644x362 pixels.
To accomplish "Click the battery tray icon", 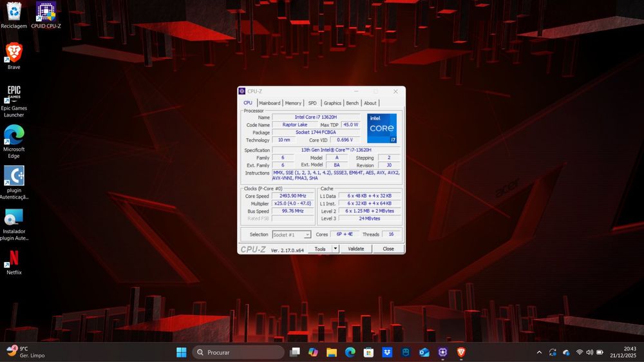I will pyautogui.click(x=600, y=352).
